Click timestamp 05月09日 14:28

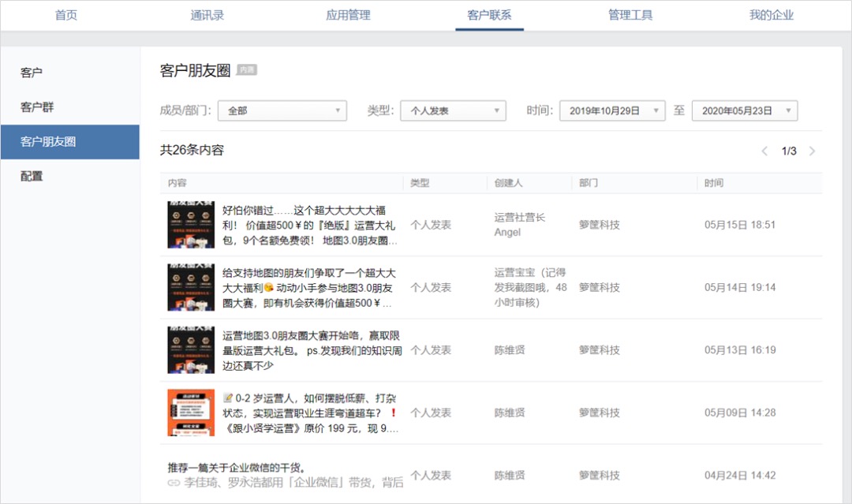740,413
